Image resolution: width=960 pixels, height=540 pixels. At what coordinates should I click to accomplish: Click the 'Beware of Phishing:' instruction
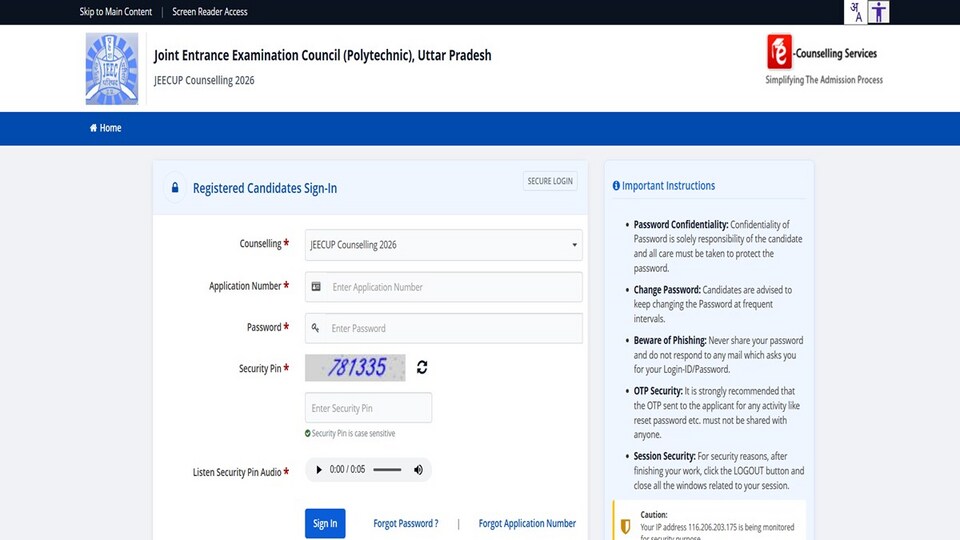coord(670,340)
